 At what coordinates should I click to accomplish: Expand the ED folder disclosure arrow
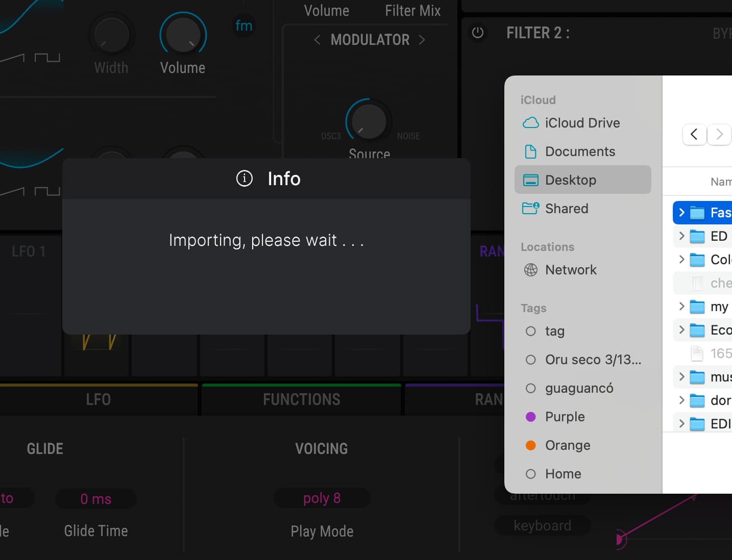pos(681,236)
